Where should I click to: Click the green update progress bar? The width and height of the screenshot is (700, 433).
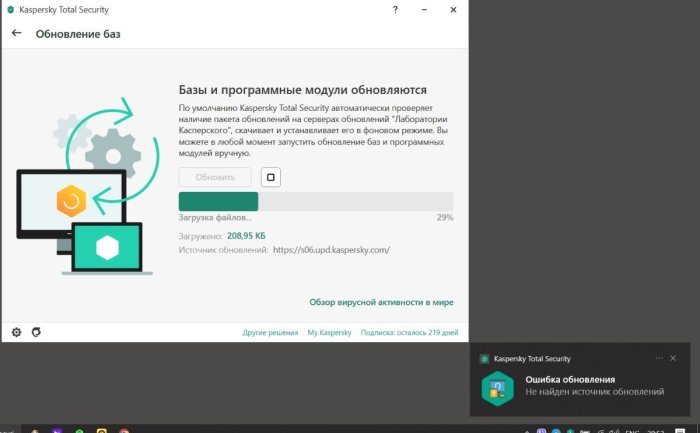[316, 201]
